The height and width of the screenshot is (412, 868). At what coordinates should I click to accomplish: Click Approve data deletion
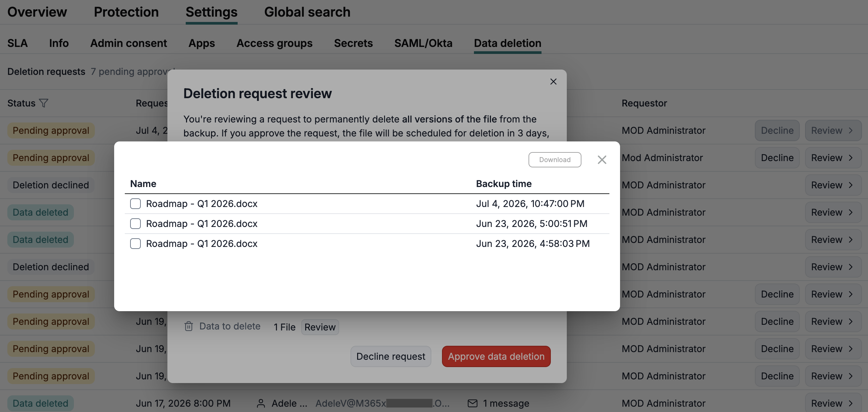[496, 356]
